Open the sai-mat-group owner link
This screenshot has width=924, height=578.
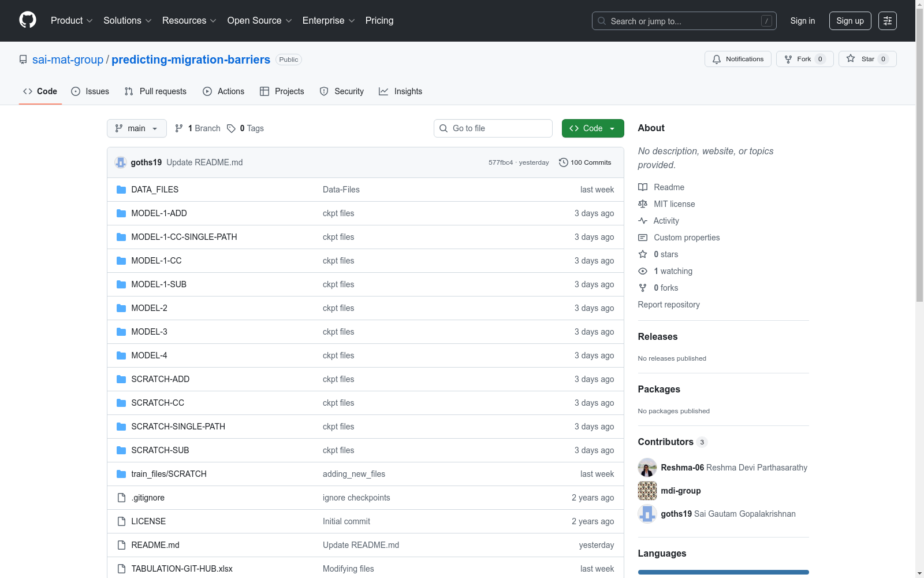[x=68, y=60]
